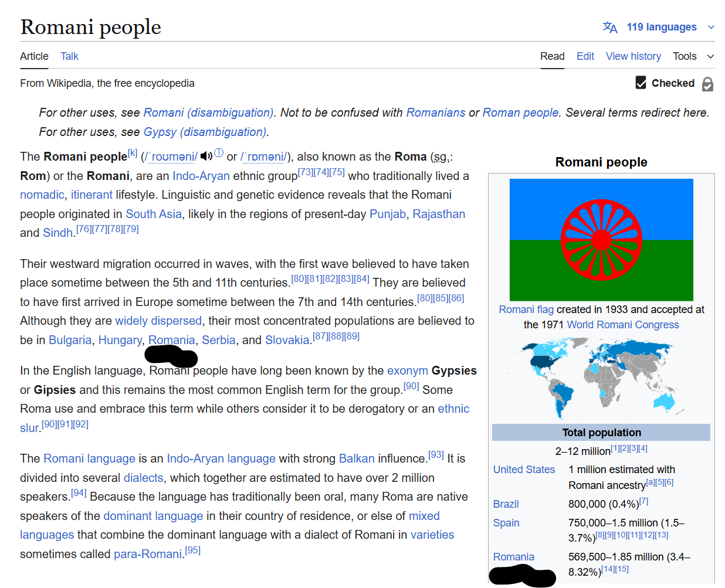Screen dimensions: 725x588
Task: Open Romania in the infobox
Action: [514, 557]
